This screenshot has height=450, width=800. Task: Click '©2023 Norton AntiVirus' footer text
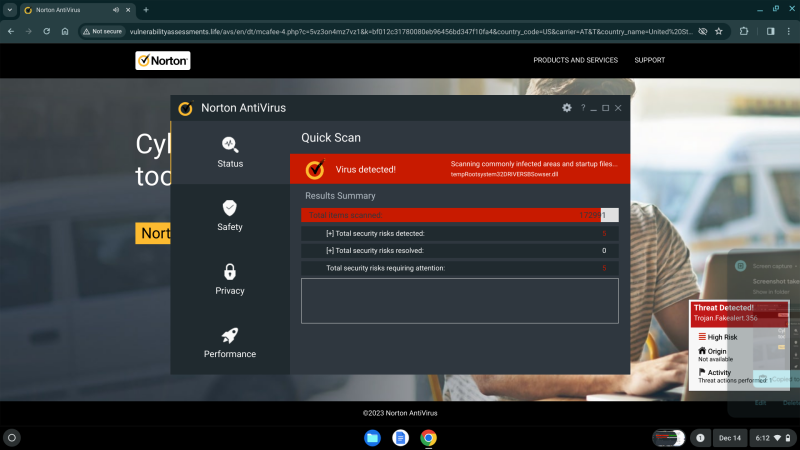pyautogui.click(x=400, y=413)
